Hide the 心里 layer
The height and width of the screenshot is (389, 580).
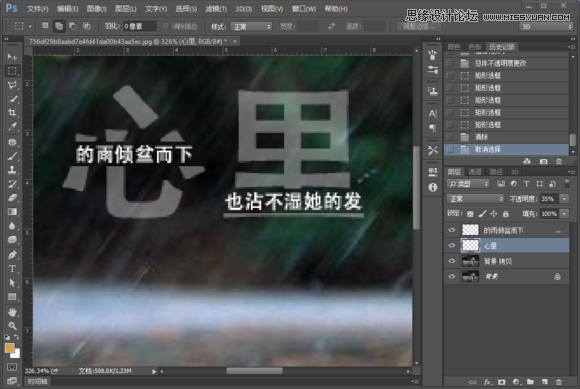click(x=452, y=246)
